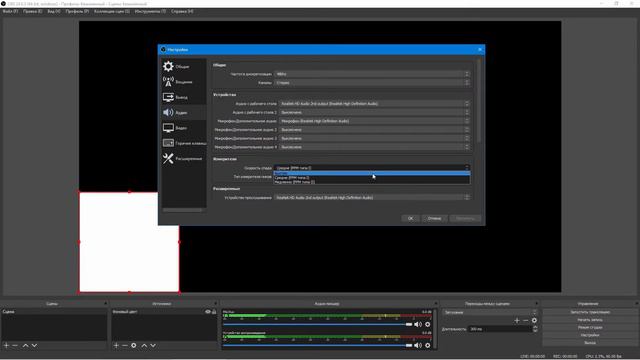Open the microphone/auxiliary audio 2 dropdown

point(374,130)
